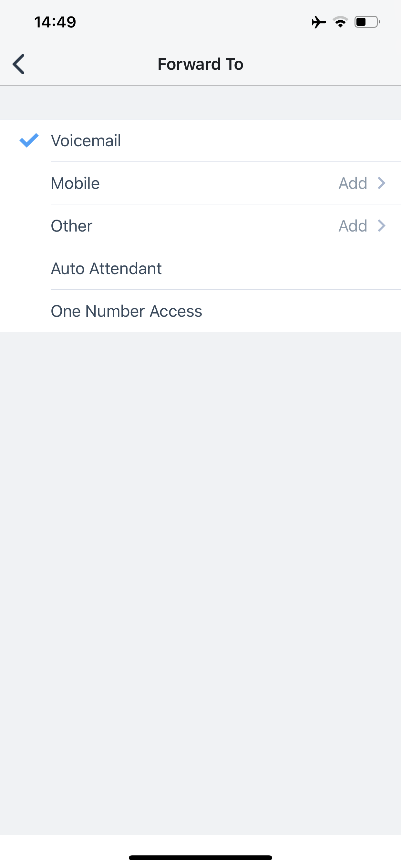Open the Other row chevron

pyautogui.click(x=381, y=226)
